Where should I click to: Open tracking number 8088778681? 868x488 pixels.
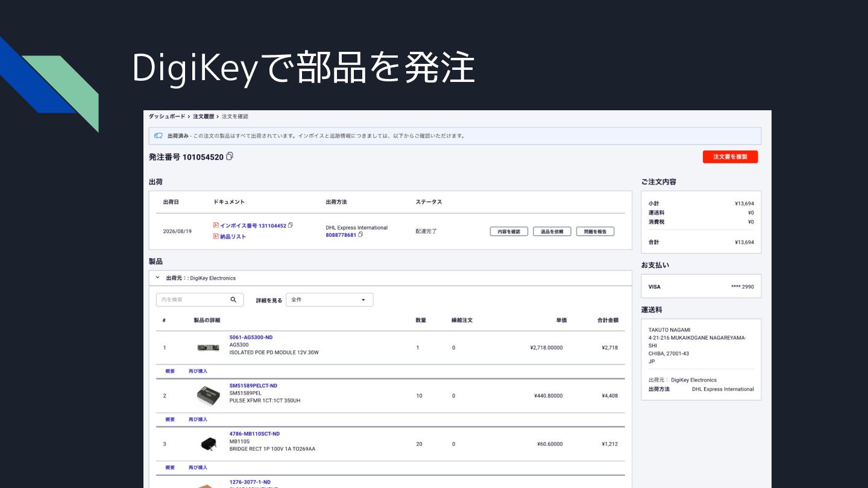coord(341,235)
